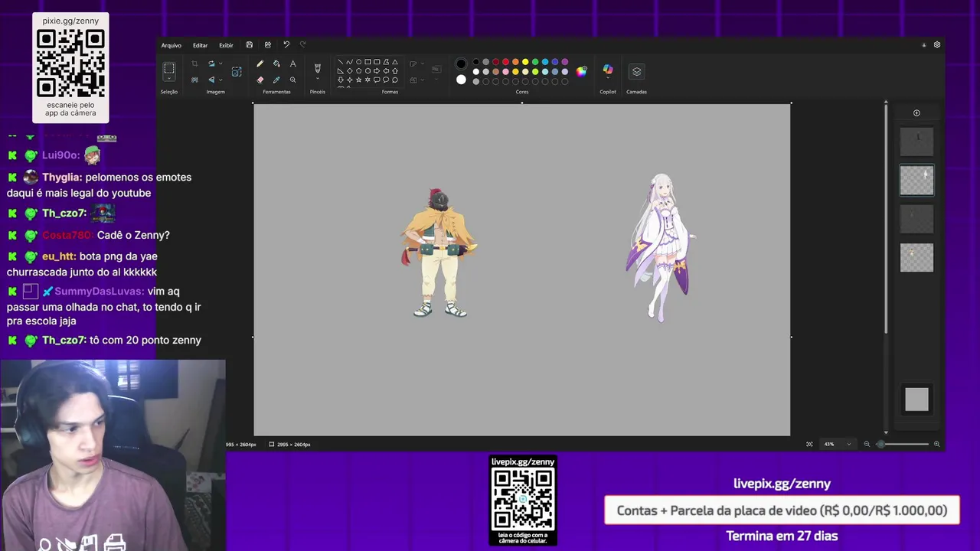
Task: Open Paint settings gear icon
Action: tap(937, 45)
